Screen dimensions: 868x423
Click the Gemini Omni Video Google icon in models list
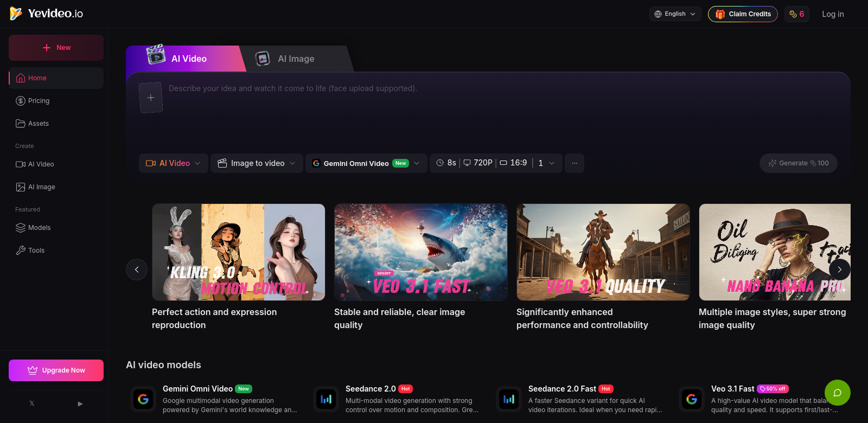point(143,399)
